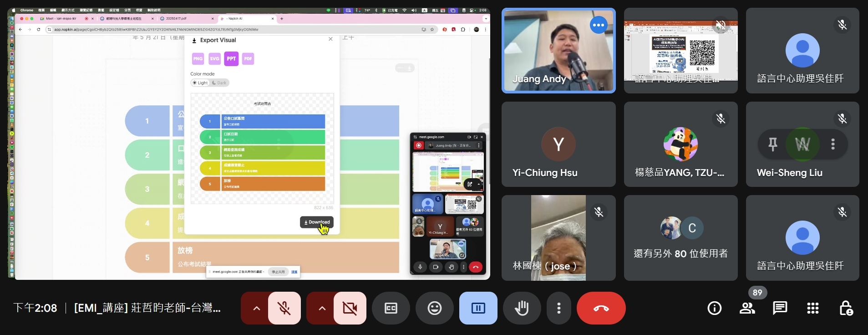Screen dimensions: 868x335
Task: Leave the call with red button
Action: click(601, 309)
